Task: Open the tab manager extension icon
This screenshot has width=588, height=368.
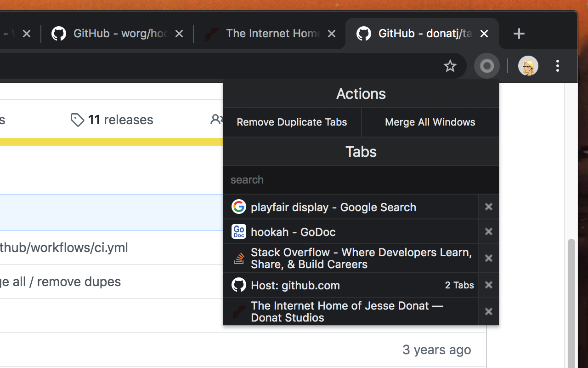Action: tap(487, 66)
